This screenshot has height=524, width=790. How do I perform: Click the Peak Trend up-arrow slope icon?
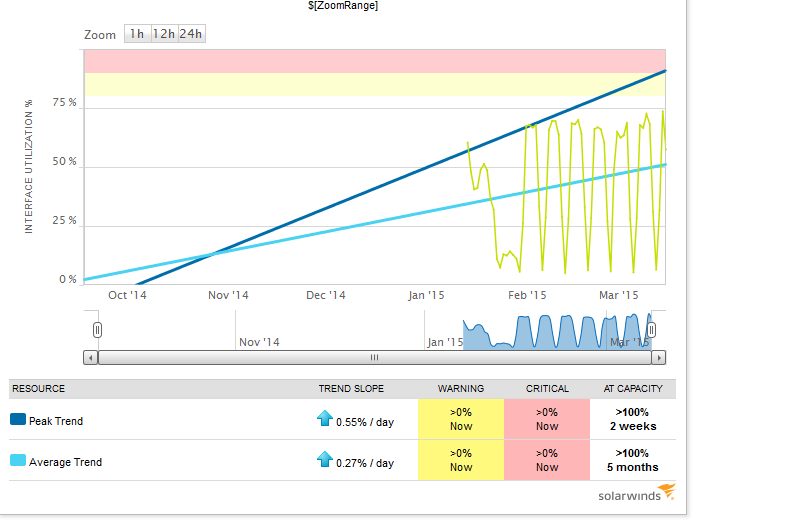(325, 418)
